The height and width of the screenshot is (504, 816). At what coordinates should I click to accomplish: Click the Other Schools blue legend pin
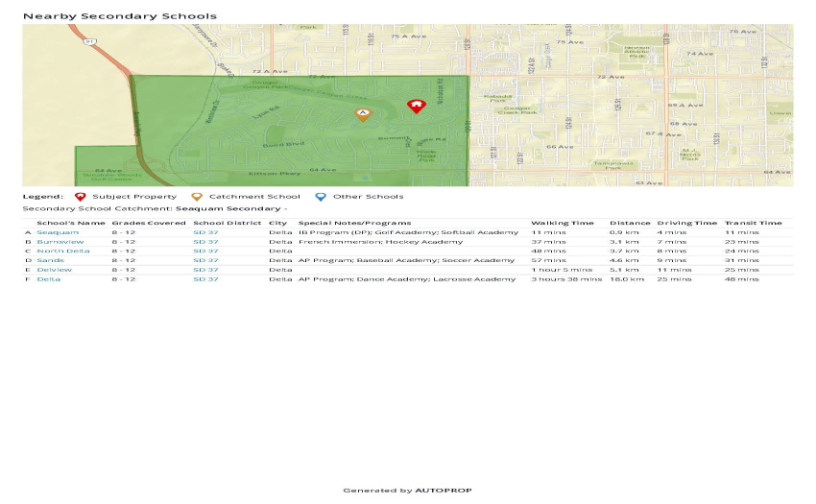(321, 197)
